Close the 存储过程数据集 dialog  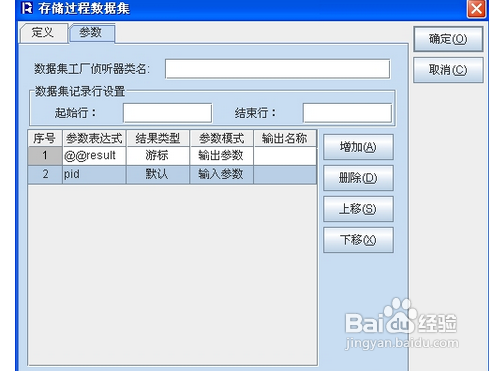[476, 8]
